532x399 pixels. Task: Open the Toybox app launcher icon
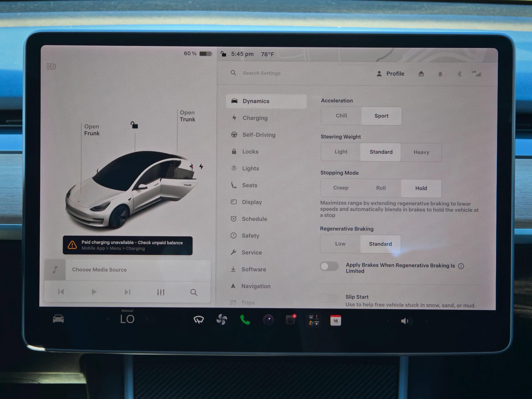[x=314, y=320]
